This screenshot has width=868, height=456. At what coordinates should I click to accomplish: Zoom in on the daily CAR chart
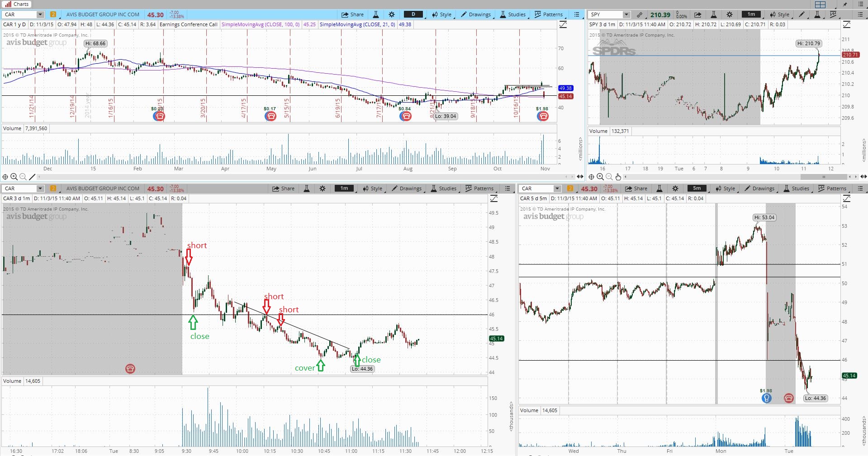14,177
